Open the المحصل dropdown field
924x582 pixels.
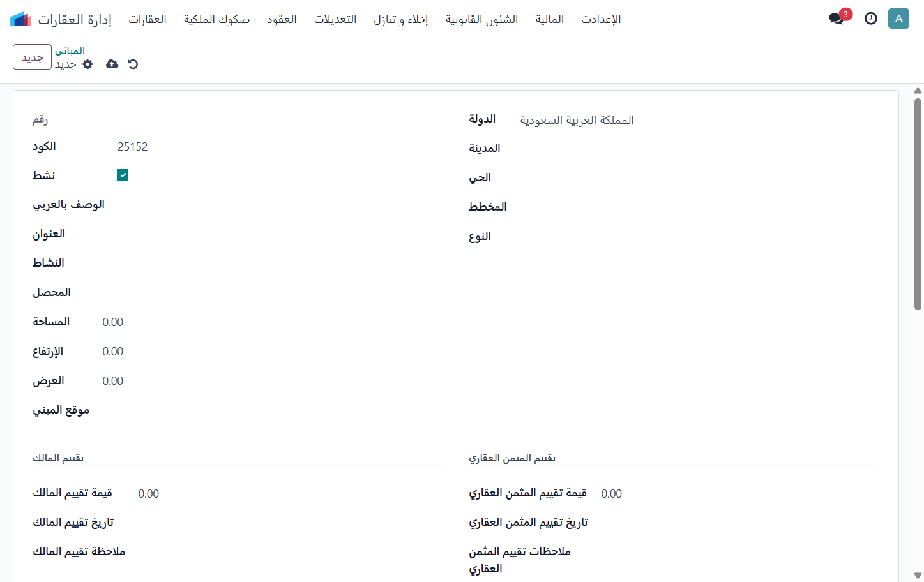tap(280, 293)
